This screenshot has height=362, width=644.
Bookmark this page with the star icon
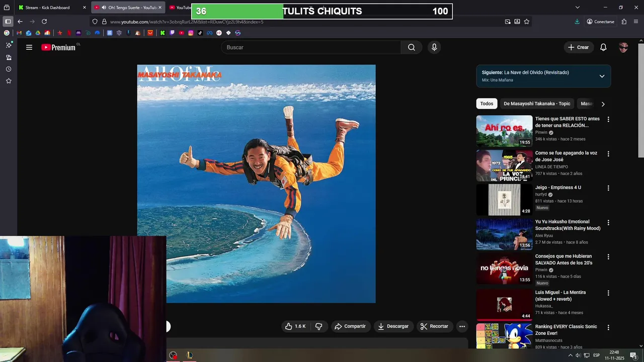(x=527, y=22)
